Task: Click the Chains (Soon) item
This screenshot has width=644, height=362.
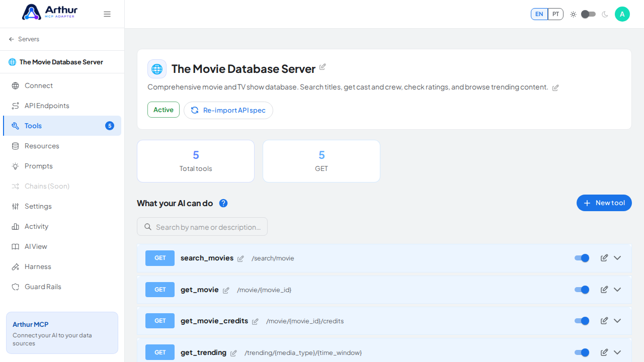Action: (x=62, y=186)
